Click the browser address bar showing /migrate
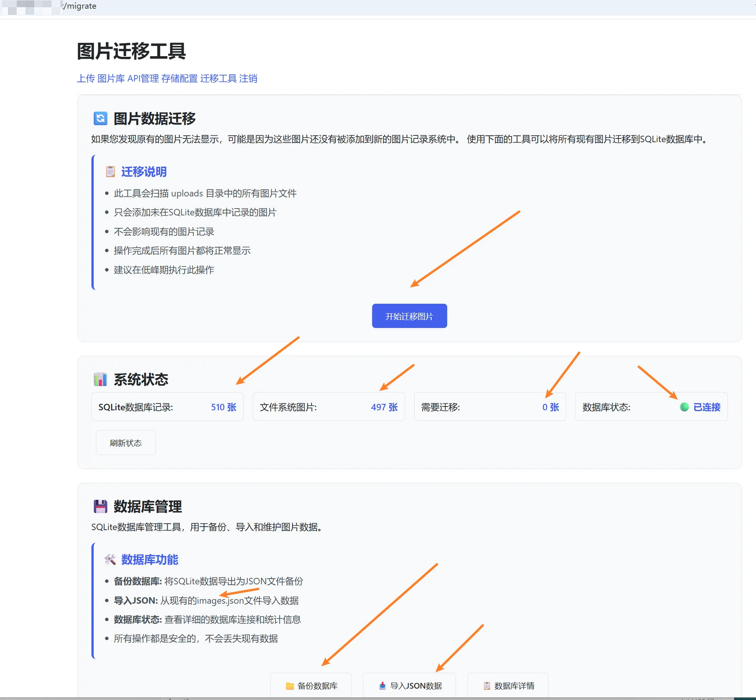 (x=80, y=6)
